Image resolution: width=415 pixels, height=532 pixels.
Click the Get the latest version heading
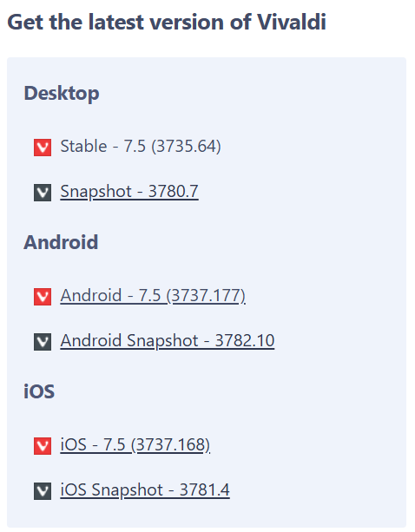coord(167,22)
